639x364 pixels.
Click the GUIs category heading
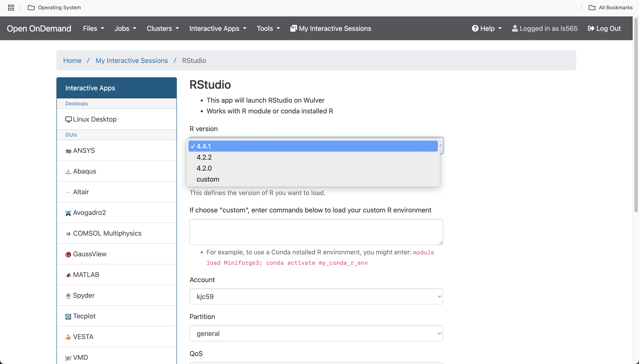71,135
